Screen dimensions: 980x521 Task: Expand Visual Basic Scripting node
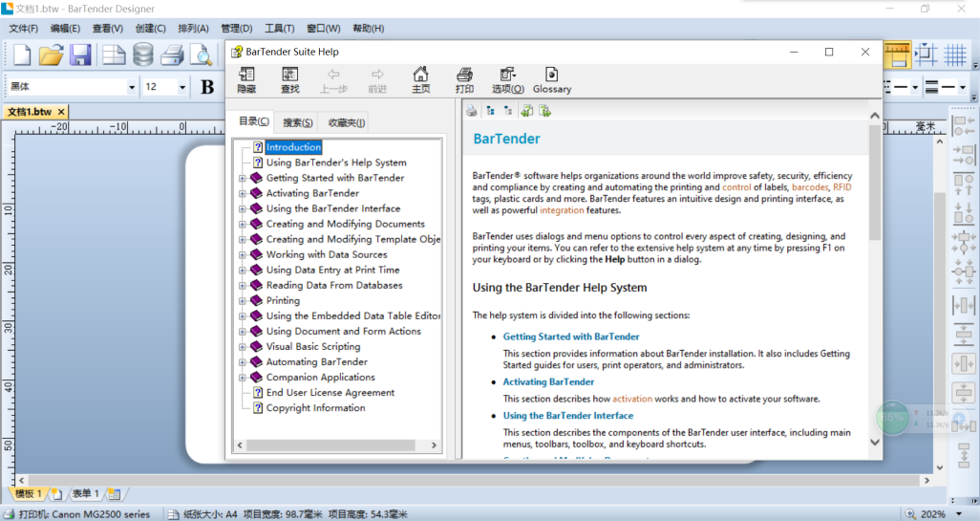pyautogui.click(x=243, y=346)
